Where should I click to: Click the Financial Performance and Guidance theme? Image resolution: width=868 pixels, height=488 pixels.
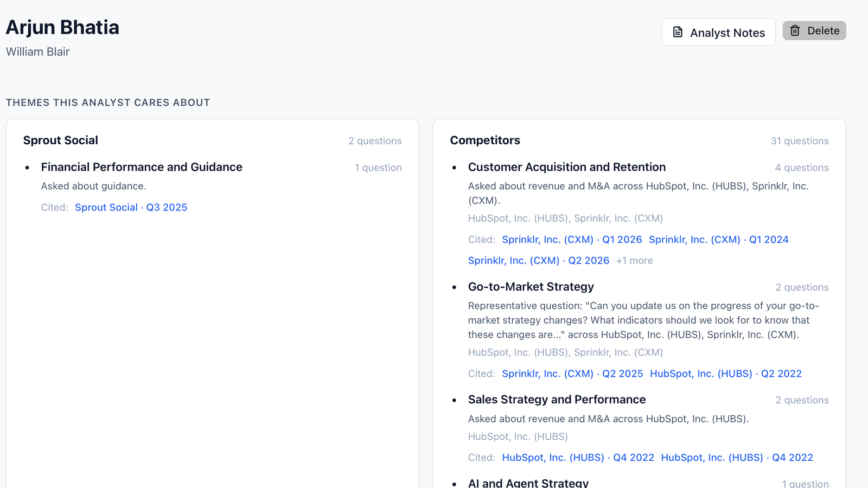pyautogui.click(x=142, y=167)
